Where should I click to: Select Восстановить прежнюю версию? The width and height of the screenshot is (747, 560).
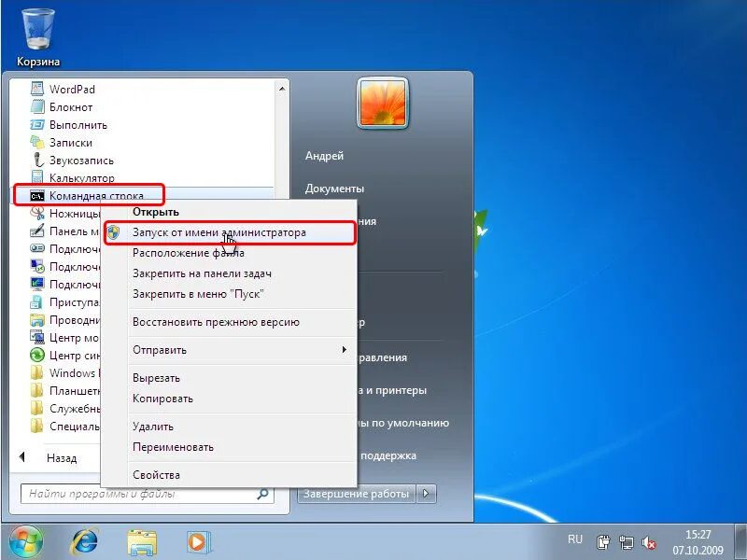[230, 322]
